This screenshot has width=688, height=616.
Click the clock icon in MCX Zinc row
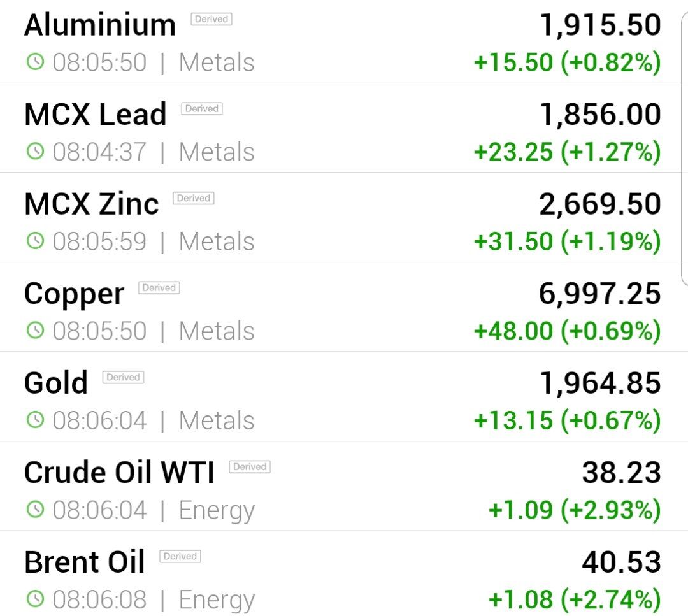pos(35,240)
